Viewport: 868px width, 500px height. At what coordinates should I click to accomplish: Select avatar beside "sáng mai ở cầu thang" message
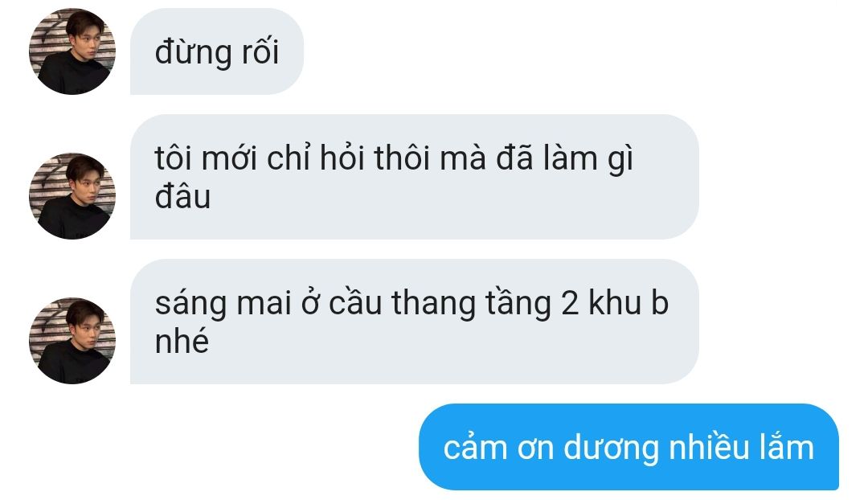pos(72,341)
